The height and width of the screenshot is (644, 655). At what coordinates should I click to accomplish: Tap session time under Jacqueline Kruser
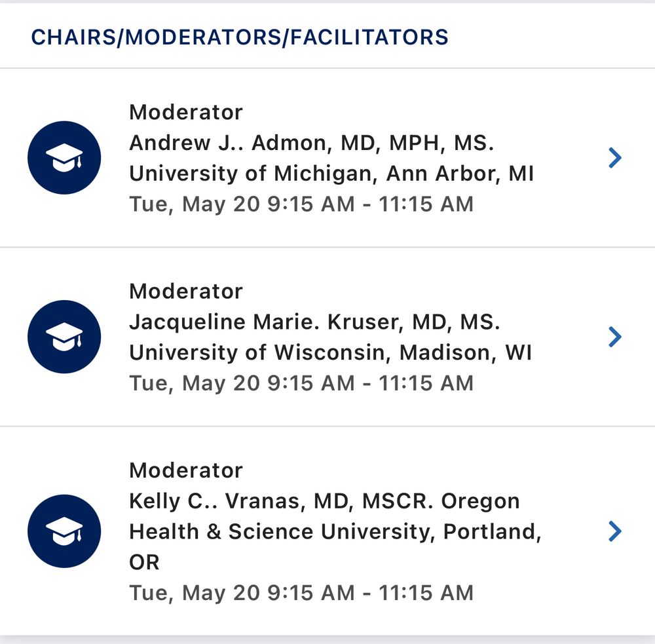coord(301,383)
